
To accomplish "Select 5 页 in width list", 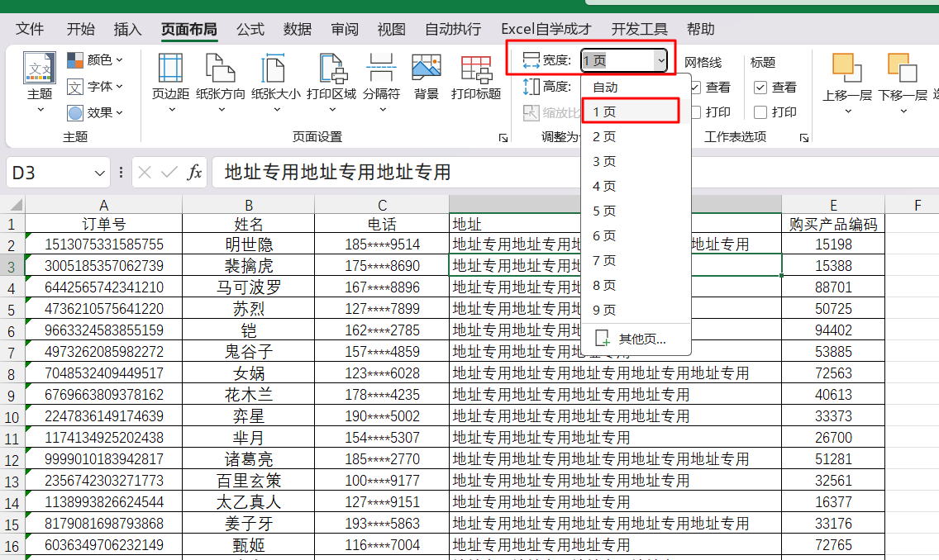I will [636, 211].
